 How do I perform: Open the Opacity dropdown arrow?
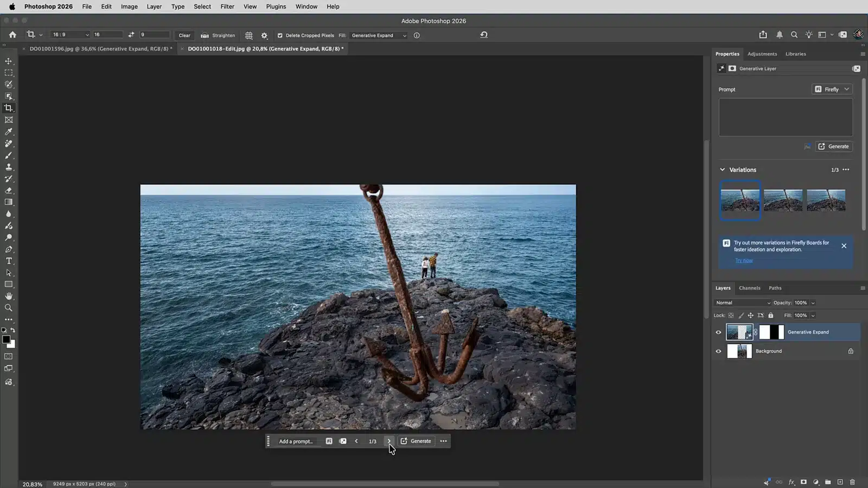point(813,303)
